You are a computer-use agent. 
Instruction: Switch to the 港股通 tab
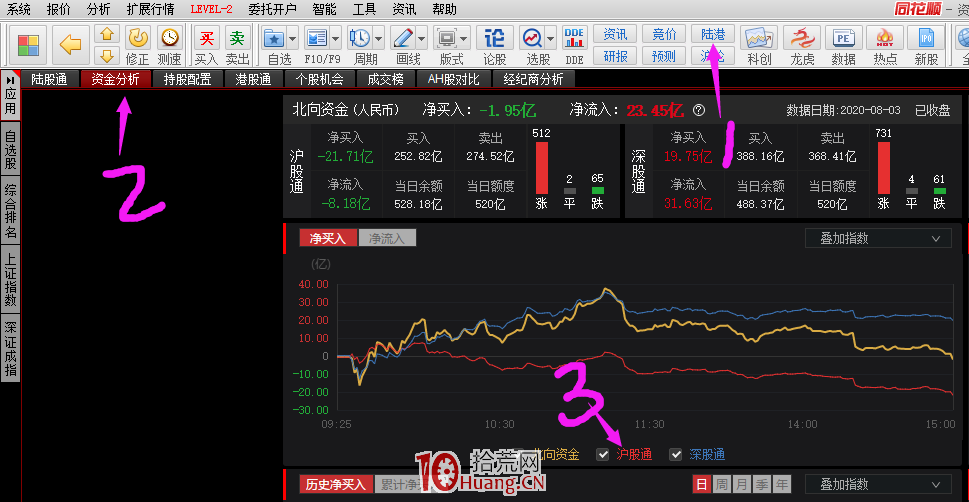point(253,79)
